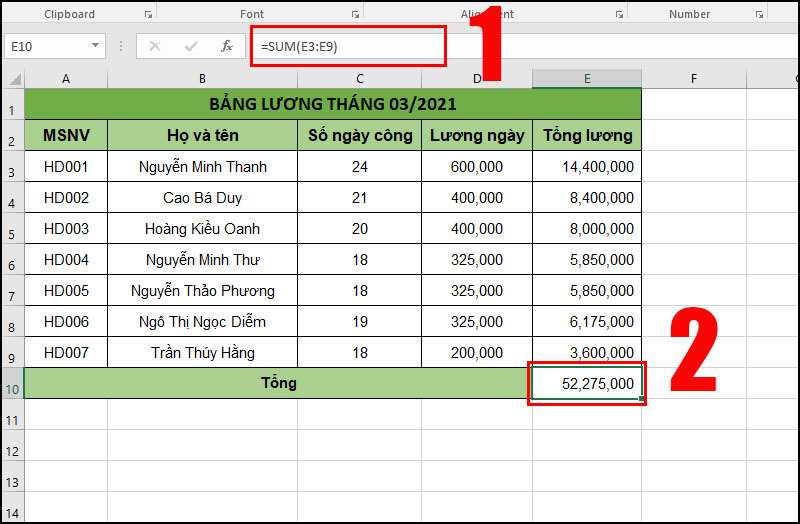Select column B header
The width and height of the screenshot is (800, 524).
[202, 79]
